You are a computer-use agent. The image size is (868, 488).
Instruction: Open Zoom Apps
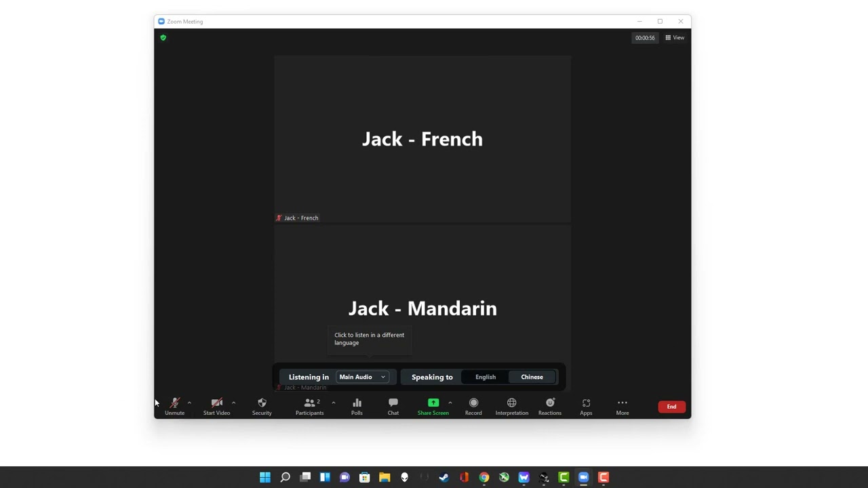(x=586, y=406)
